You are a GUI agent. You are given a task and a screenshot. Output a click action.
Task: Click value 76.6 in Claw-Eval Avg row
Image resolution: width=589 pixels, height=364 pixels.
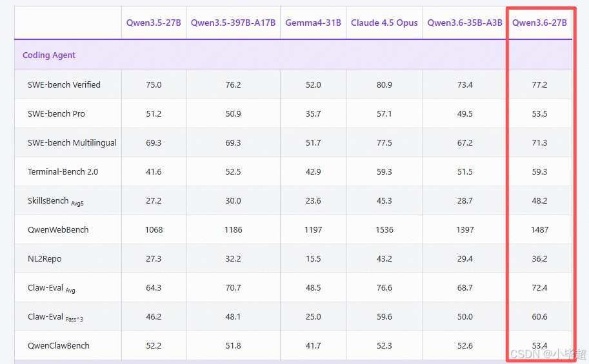[x=384, y=288]
